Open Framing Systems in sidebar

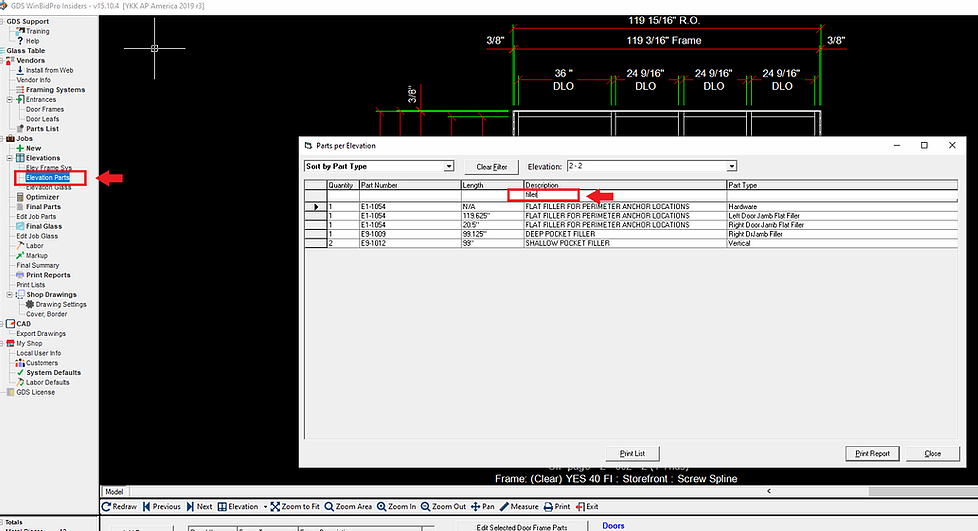(x=55, y=90)
